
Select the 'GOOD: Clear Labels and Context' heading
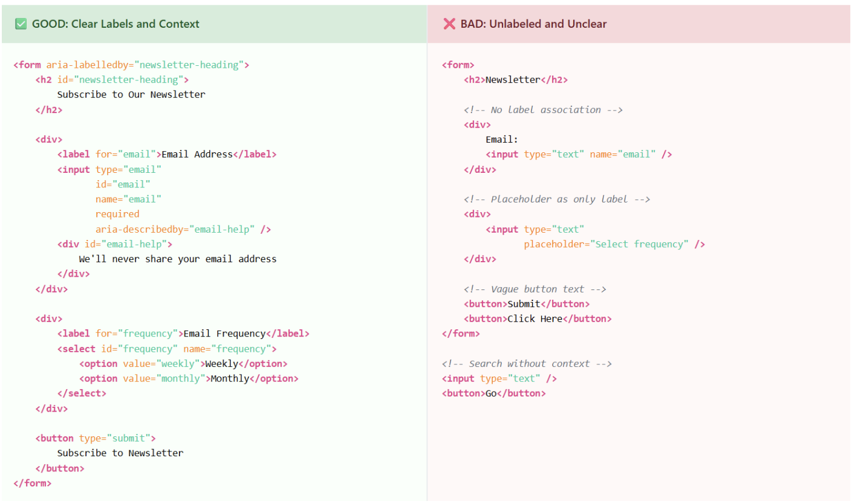click(x=115, y=24)
